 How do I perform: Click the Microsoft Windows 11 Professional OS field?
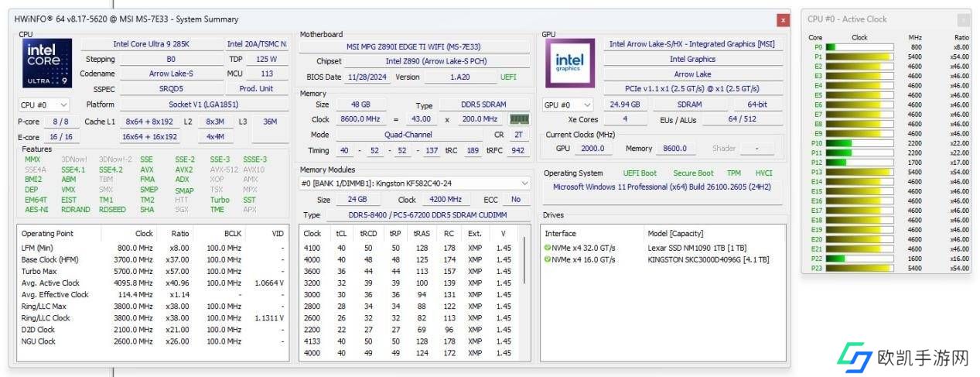click(x=663, y=187)
